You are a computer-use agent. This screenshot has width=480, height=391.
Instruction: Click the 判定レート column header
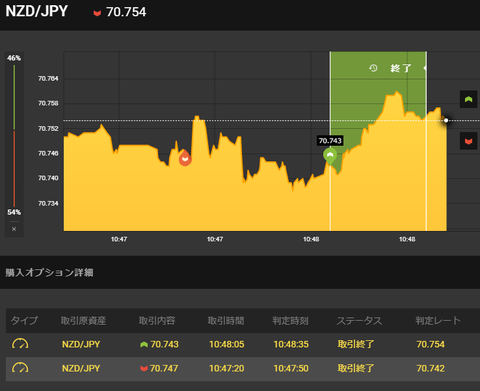click(x=438, y=321)
